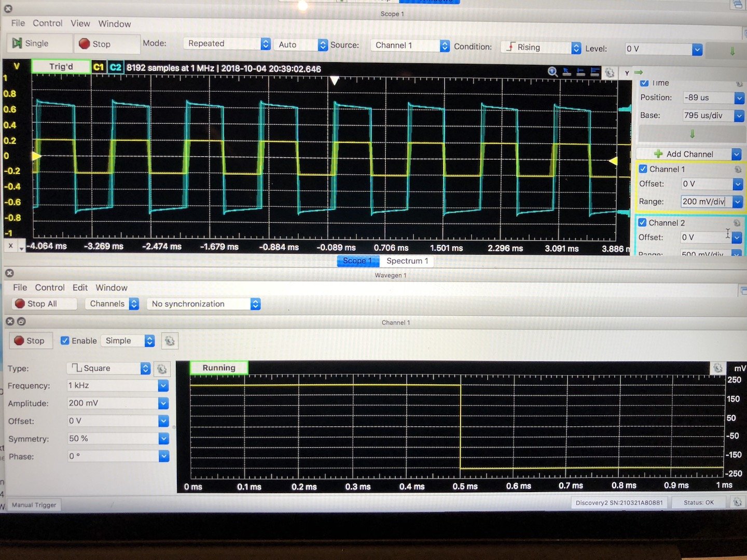
Task: Open the No synchronization dropdown
Action: [204, 304]
